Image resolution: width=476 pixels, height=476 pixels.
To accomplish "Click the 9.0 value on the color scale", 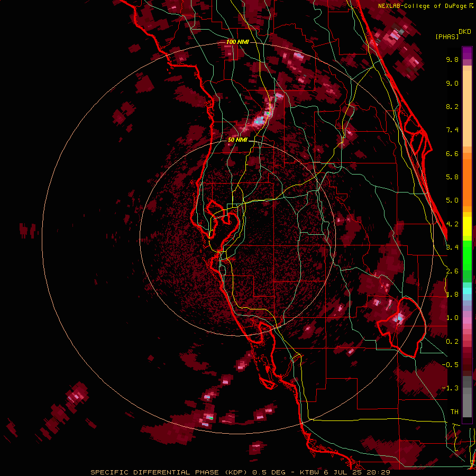I will click(452, 83).
